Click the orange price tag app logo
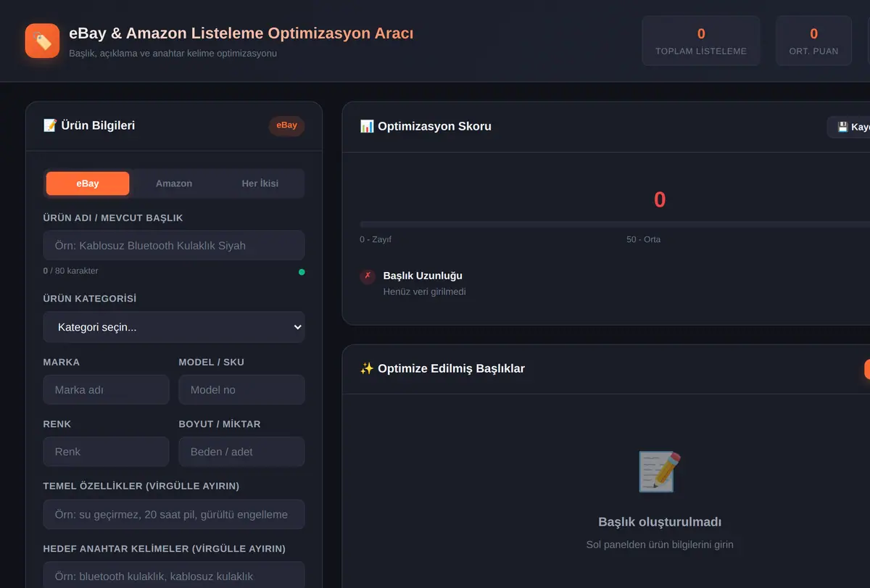The height and width of the screenshot is (588, 870). pos(42,41)
